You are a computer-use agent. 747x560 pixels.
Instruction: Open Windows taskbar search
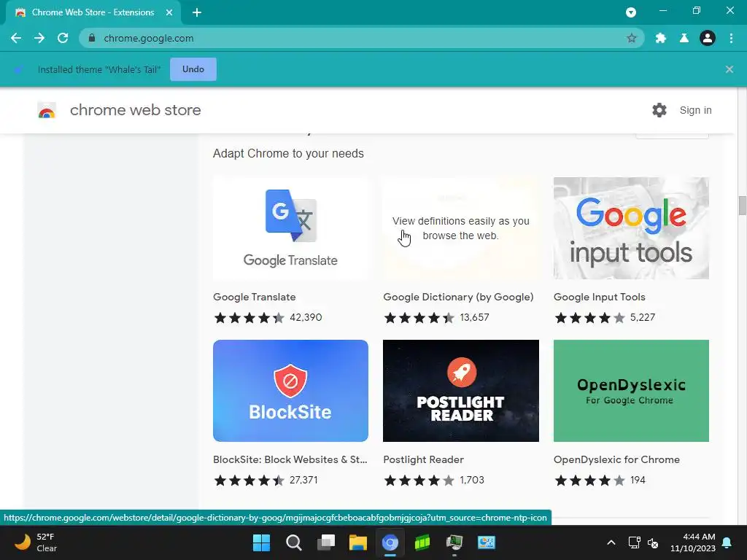coord(293,542)
